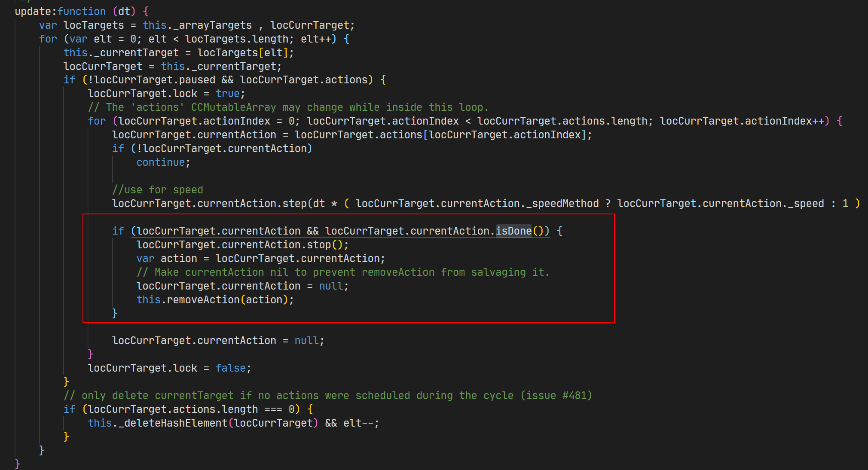Click the 'elt--' decrement expression
This screenshot has width=868, height=470.
(x=358, y=423)
